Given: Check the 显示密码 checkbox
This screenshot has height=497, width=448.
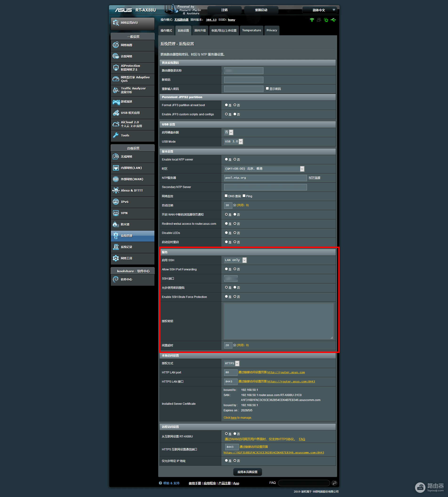Looking at the screenshot, I should click(267, 88).
